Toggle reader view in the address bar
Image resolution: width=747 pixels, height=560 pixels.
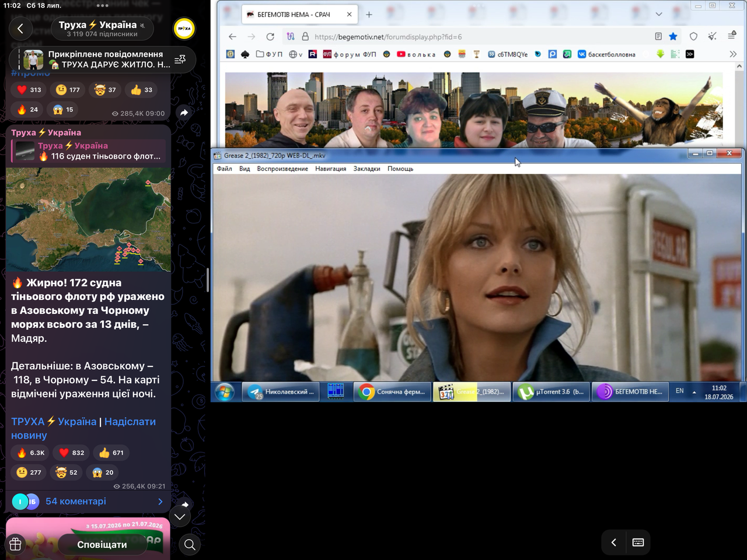pos(658,36)
